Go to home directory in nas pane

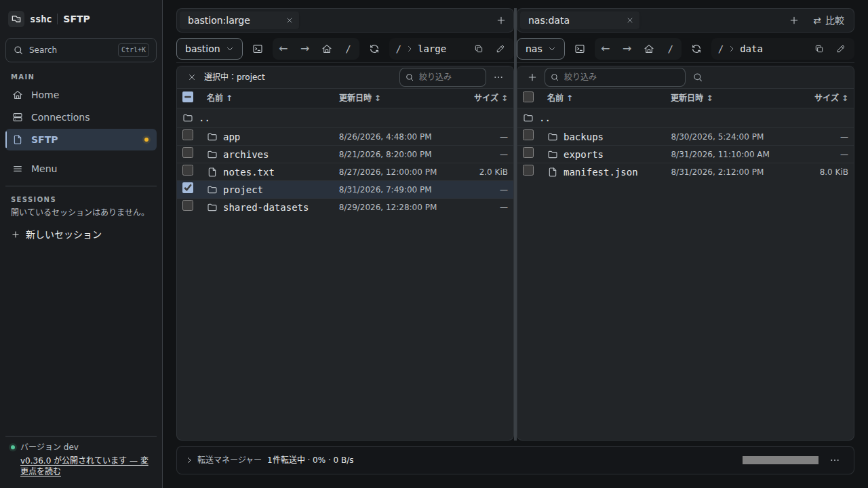[649, 49]
